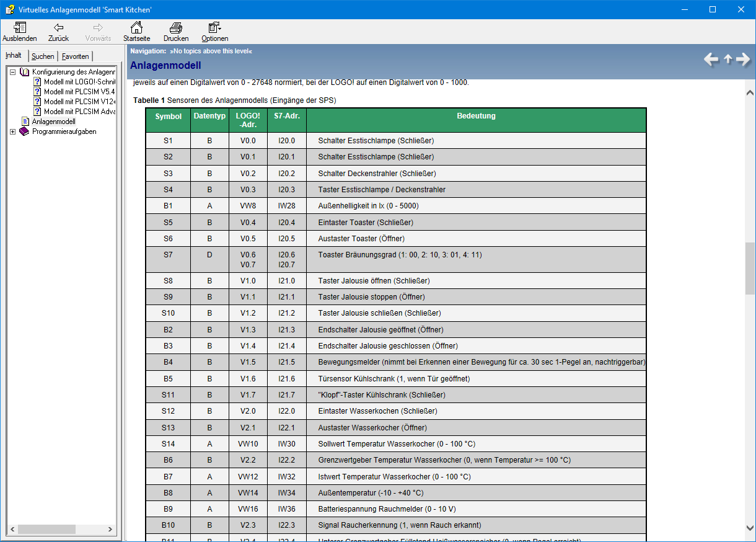Image resolution: width=756 pixels, height=542 pixels.
Task: Click 'Außentemperatur (-10 - +40 °C)' cell
Action: (x=476, y=493)
